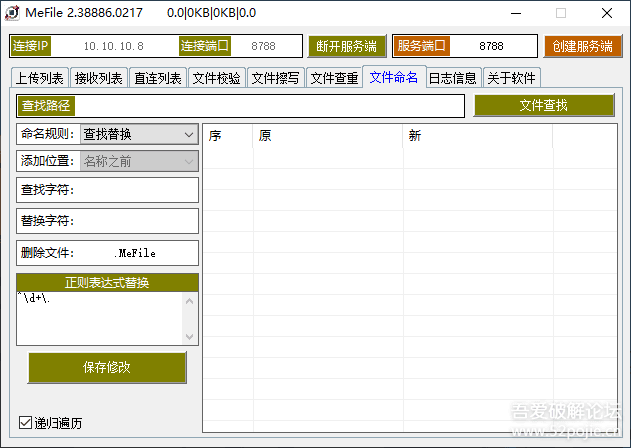Click the 文件查找 button
The width and height of the screenshot is (631, 448).
[544, 105]
